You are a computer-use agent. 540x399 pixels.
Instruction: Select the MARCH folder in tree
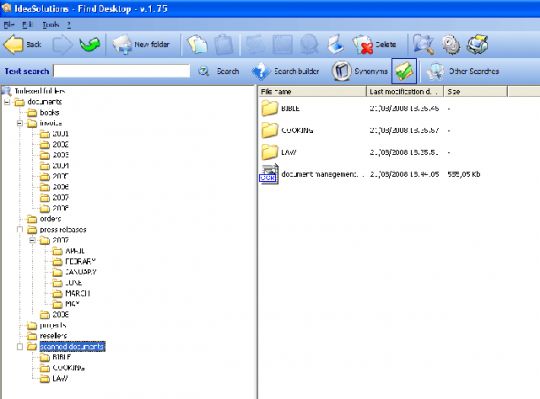pos(71,294)
